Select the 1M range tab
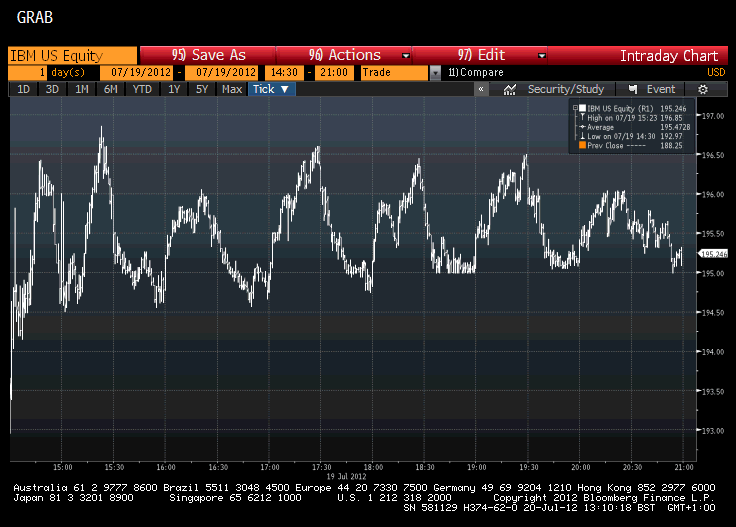Screen dimensions: 736x527 coord(82,89)
